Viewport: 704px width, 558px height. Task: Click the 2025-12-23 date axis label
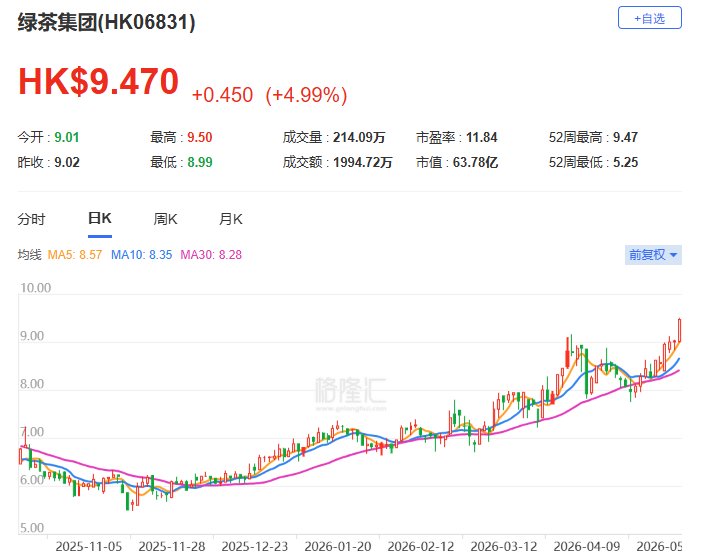255,546
